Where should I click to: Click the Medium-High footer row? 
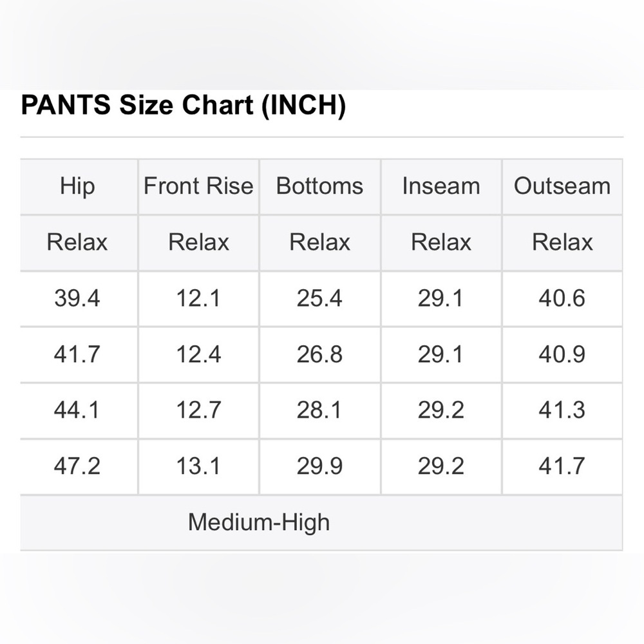pyautogui.click(x=321, y=523)
